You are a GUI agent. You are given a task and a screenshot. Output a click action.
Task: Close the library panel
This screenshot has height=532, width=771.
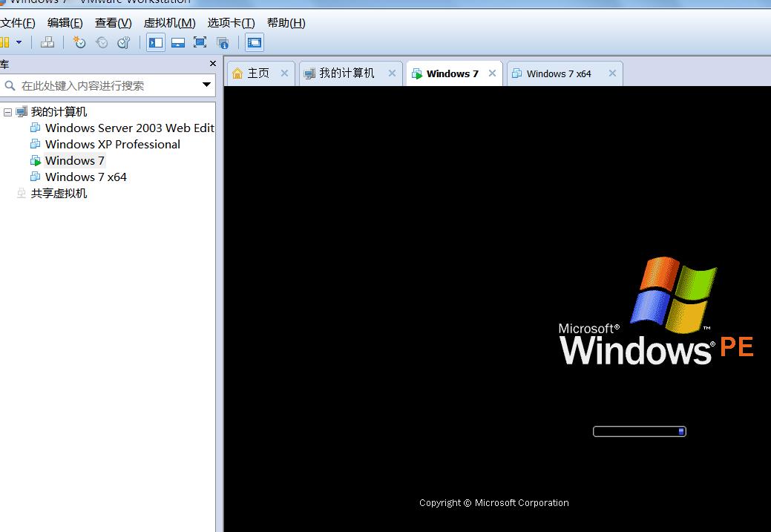[x=212, y=63]
